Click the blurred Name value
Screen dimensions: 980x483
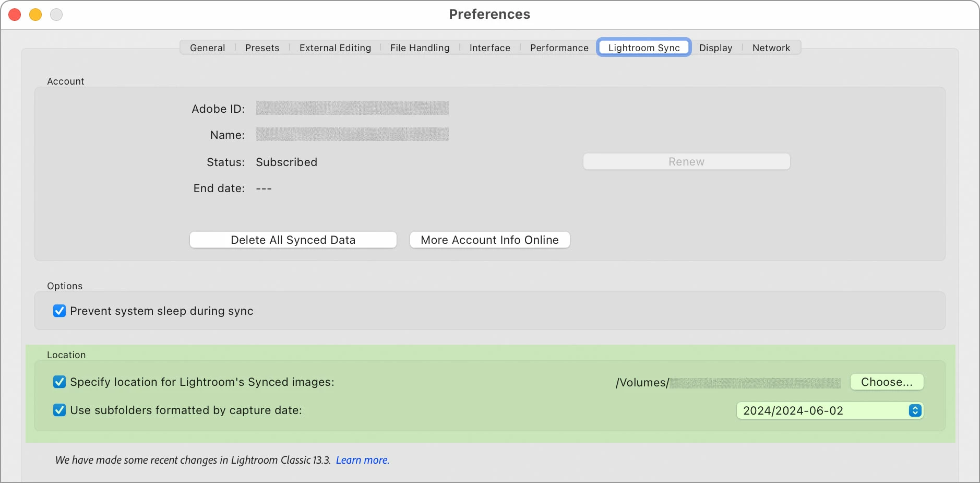352,134
